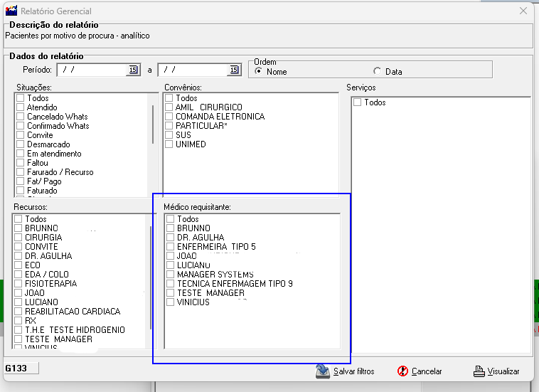The width and height of the screenshot is (539, 392).
Task: Check the Desmarcado checkbox
Action: tap(21, 144)
